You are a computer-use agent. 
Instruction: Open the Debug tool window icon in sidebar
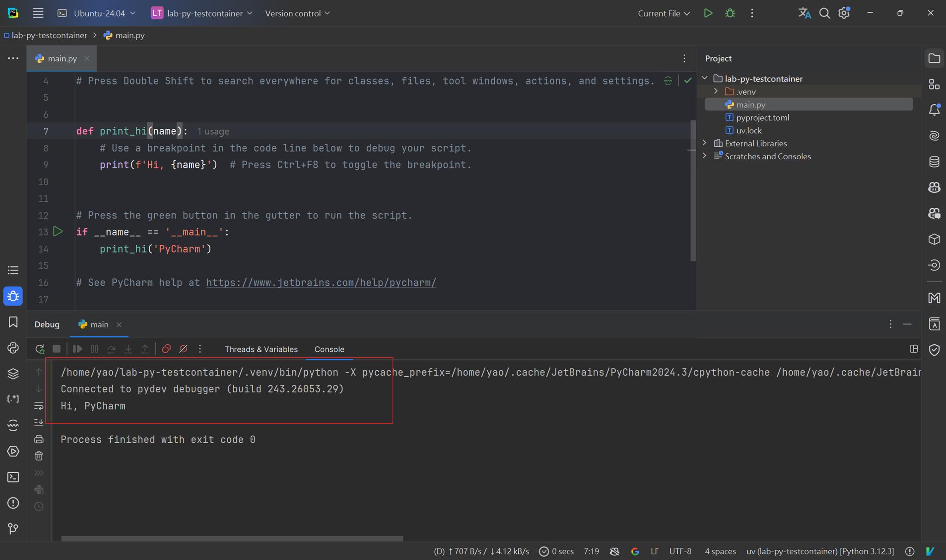pyautogui.click(x=13, y=296)
